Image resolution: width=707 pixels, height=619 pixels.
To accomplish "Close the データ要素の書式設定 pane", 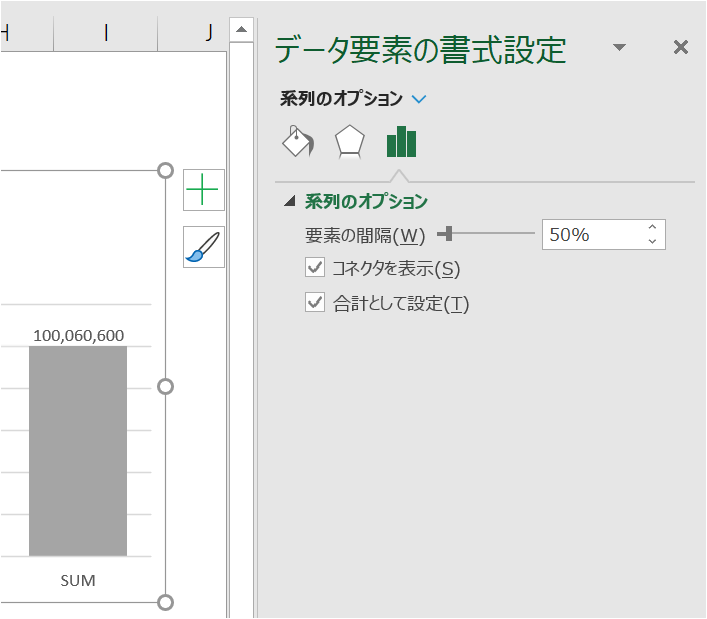I will click(680, 47).
